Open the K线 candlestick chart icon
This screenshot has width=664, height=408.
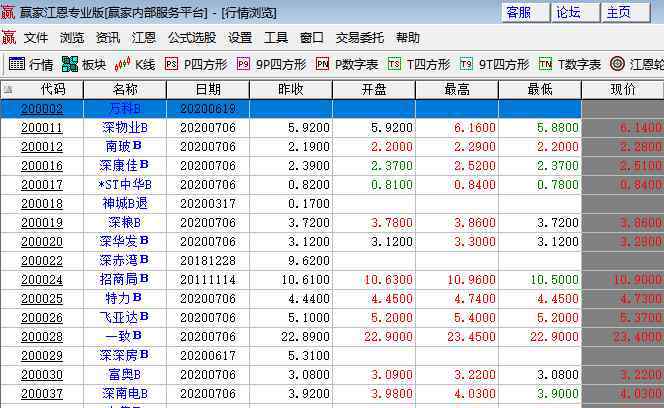click(122, 64)
